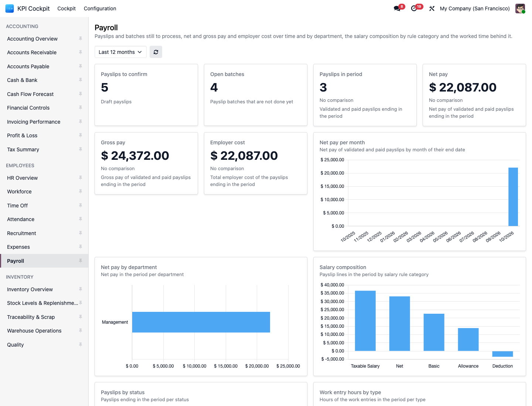Pin the Tax Summary dashboard
532x406 pixels.
click(x=81, y=149)
